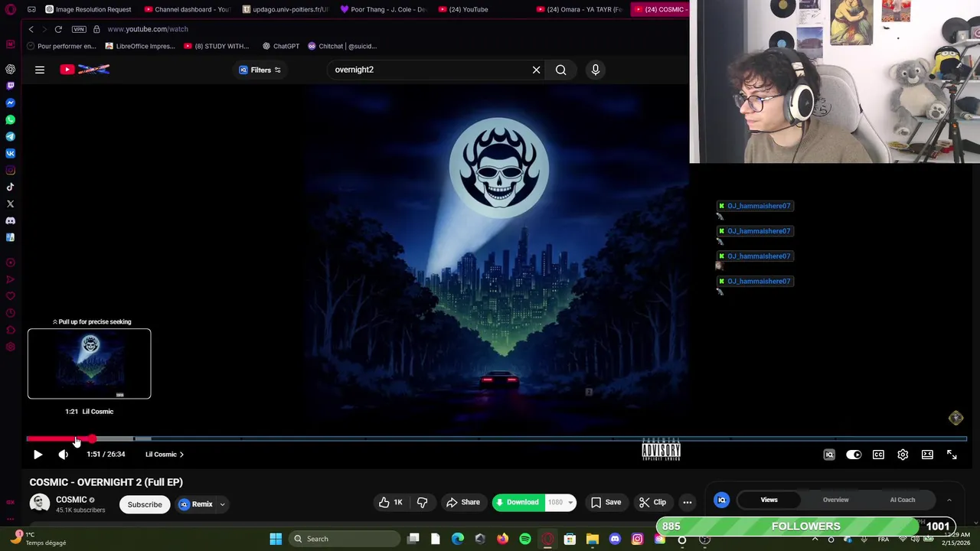Enter fullscreen mode
980x551 pixels.
click(952, 455)
